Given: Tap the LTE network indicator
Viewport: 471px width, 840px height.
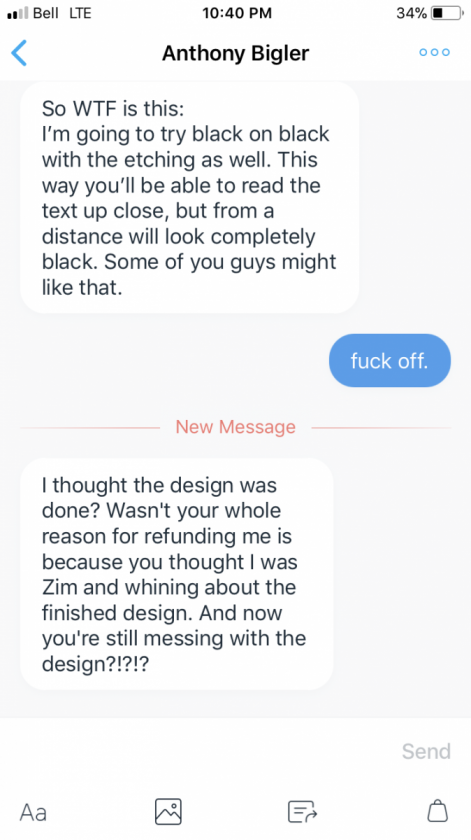Looking at the screenshot, I should click(x=80, y=13).
